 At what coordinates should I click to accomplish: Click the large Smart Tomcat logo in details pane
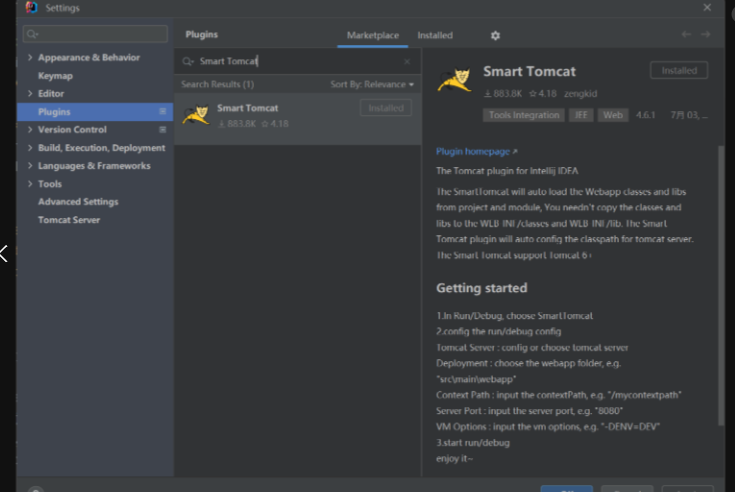click(455, 80)
